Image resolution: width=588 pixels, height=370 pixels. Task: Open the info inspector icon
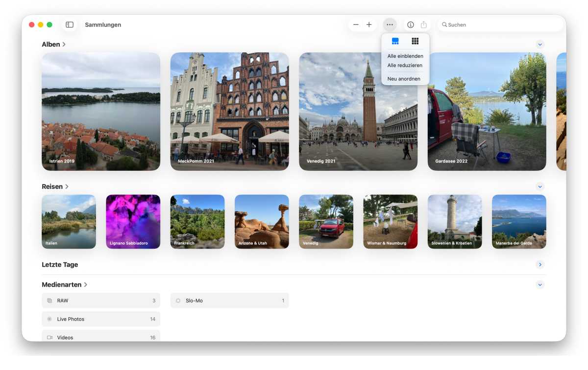point(411,24)
